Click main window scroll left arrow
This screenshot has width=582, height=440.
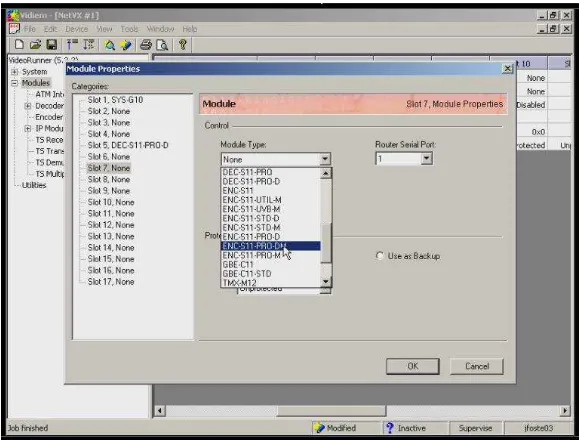coord(160,411)
